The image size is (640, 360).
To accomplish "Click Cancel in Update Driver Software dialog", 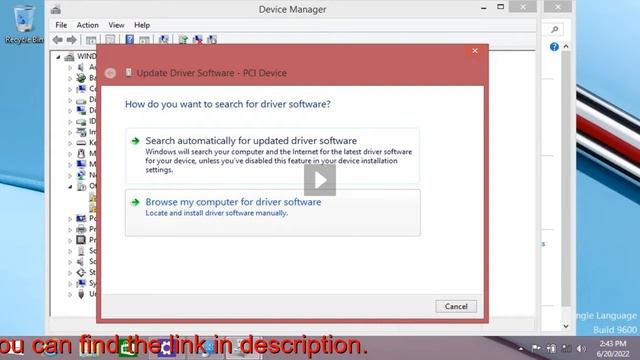I will coord(456,306).
